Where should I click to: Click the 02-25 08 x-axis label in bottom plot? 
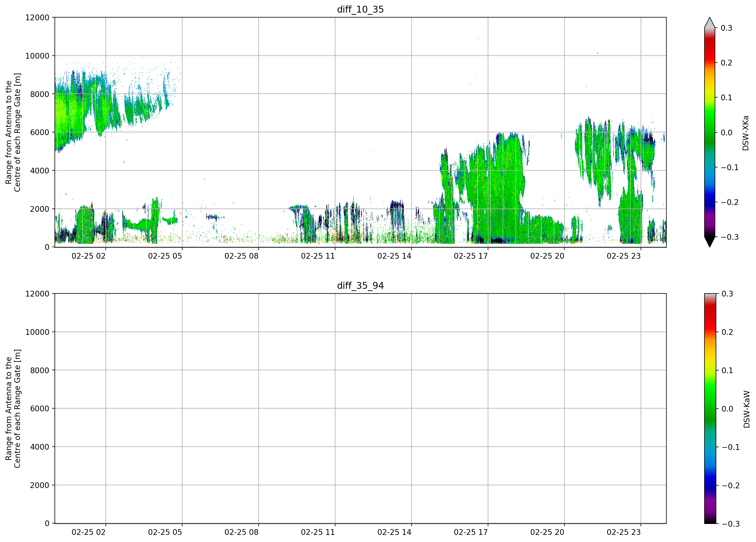(241, 532)
